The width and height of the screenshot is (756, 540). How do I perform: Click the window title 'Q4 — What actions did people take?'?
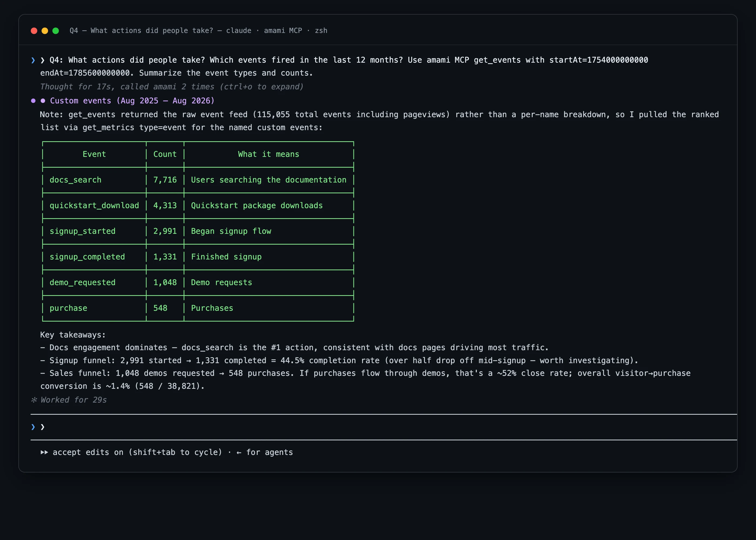141,31
